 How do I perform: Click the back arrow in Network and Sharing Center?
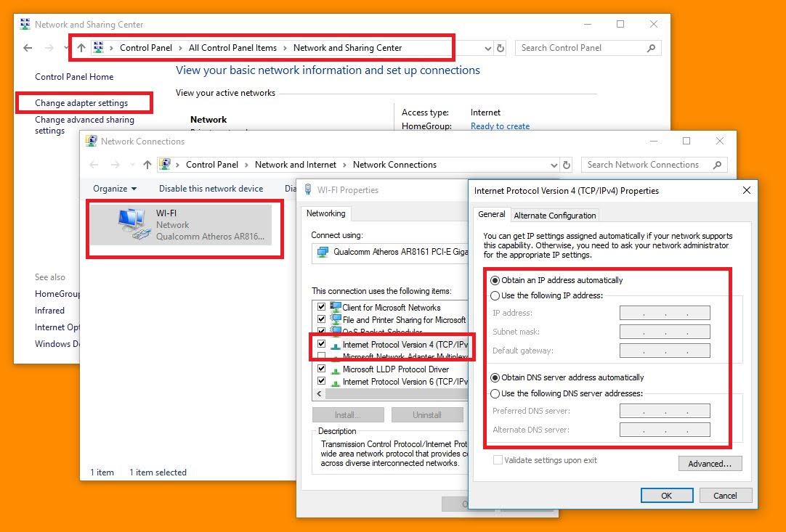28,48
